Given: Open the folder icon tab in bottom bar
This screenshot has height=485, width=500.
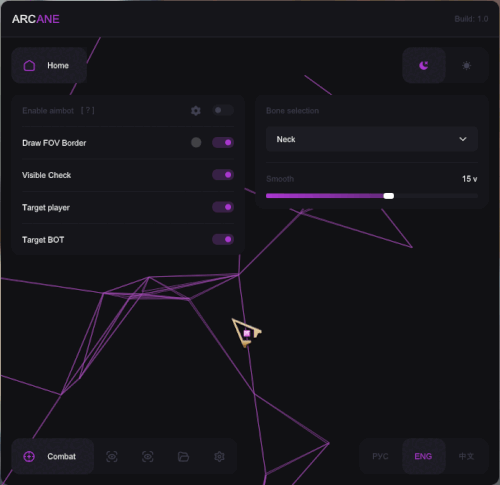Looking at the screenshot, I should pyautogui.click(x=183, y=456).
